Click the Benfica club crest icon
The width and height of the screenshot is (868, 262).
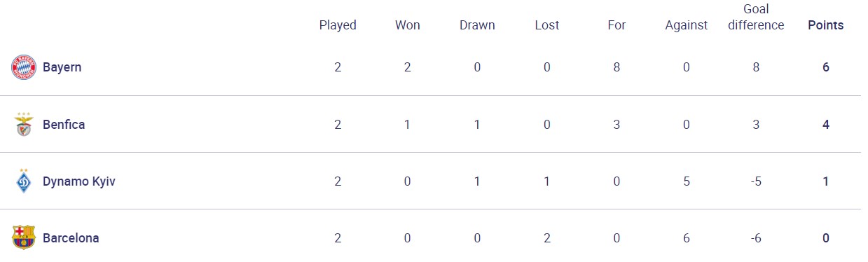[x=24, y=125]
